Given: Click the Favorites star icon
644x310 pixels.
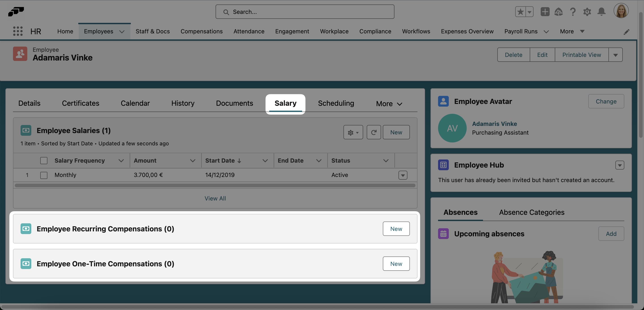Looking at the screenshot, I should (x=521, y=11).
